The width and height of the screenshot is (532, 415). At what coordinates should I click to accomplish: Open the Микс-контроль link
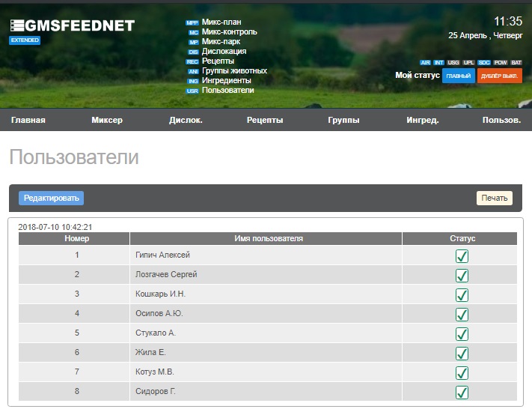pos(230,32)
